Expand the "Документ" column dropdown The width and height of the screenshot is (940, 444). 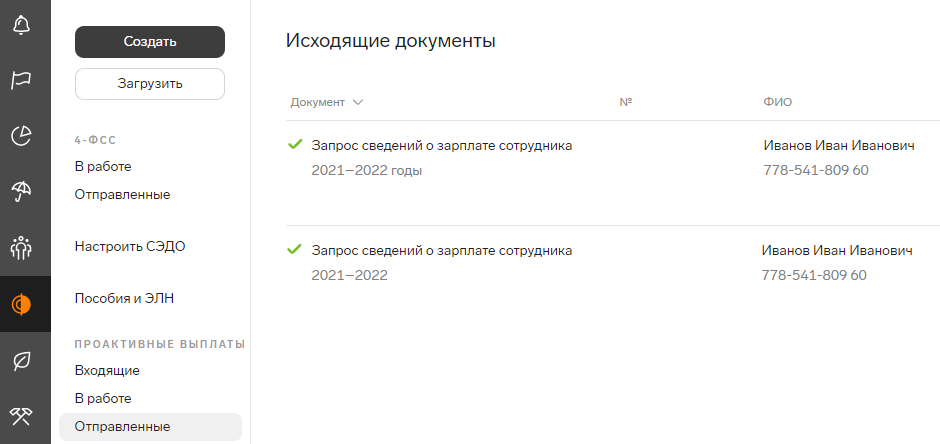pyautogui.click(x=358, y=102)
